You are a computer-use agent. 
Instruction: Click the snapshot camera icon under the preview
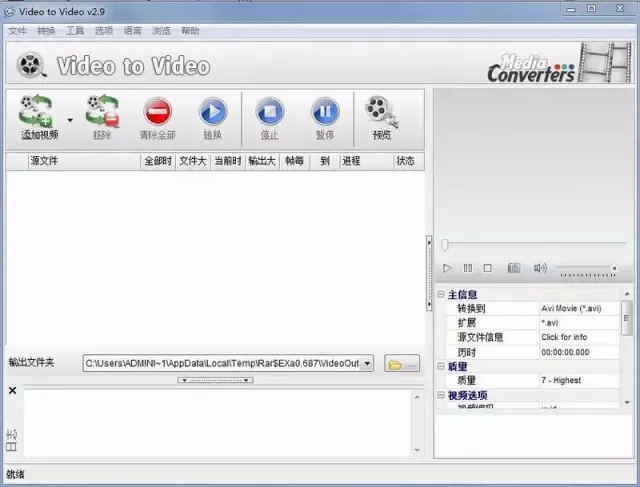[x=513, y=268]
